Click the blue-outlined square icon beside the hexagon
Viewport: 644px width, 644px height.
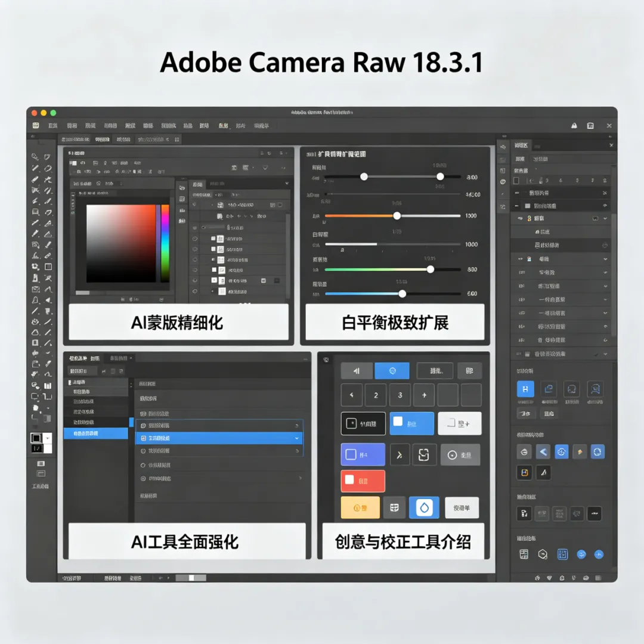coord(562,555)
